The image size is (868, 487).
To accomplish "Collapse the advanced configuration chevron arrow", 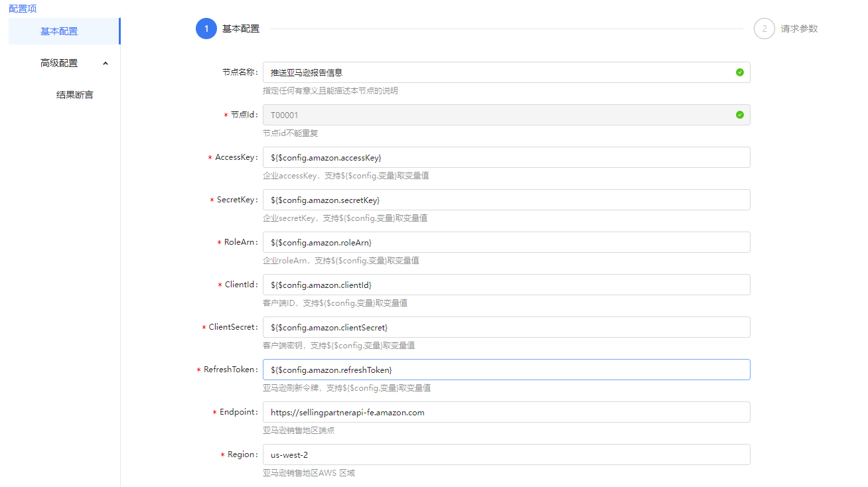I will [106, 63].
